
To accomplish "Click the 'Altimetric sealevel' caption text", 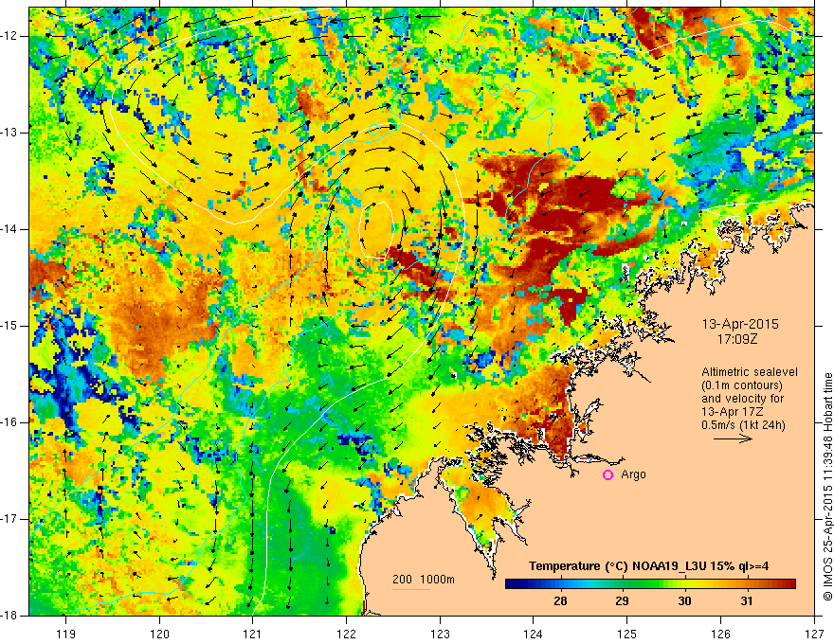I will pyautogui.click(x=750, y=372).
